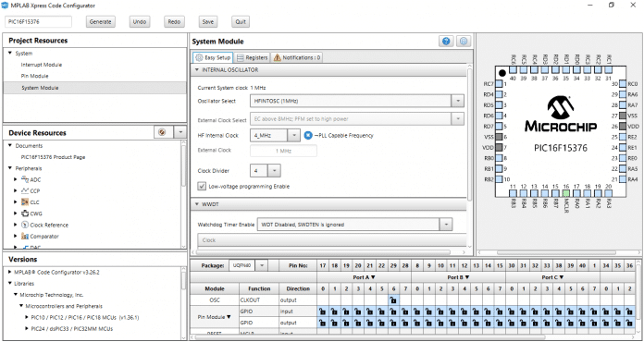Toggle GPIO input lock for Port B pin 0
This screenshot has width=644, height=342.
click(x=417, y=311)
